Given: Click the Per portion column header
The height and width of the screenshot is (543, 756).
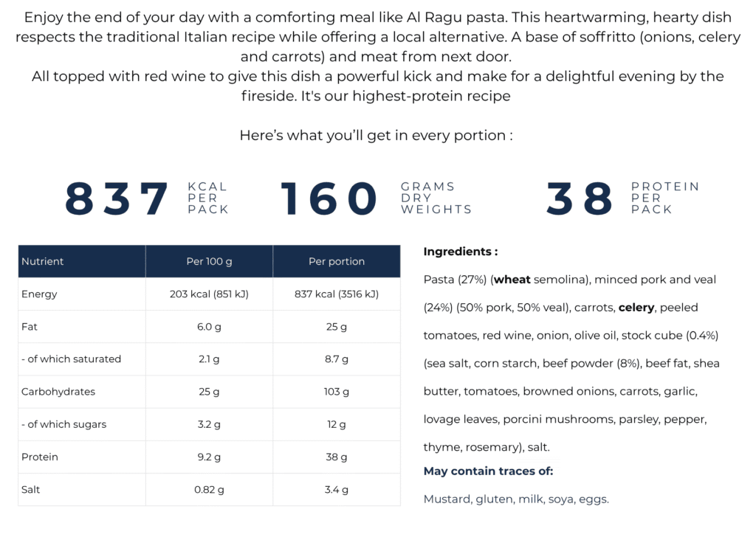Looking at the screenshot, I should tap(337, 261).
